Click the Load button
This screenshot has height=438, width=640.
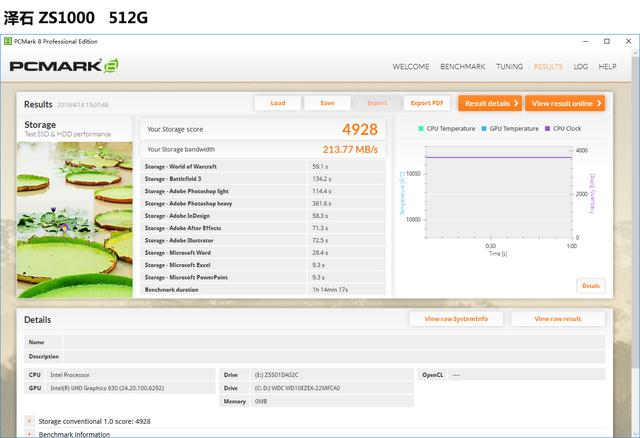pyautogui.click(x=278, y=103)
